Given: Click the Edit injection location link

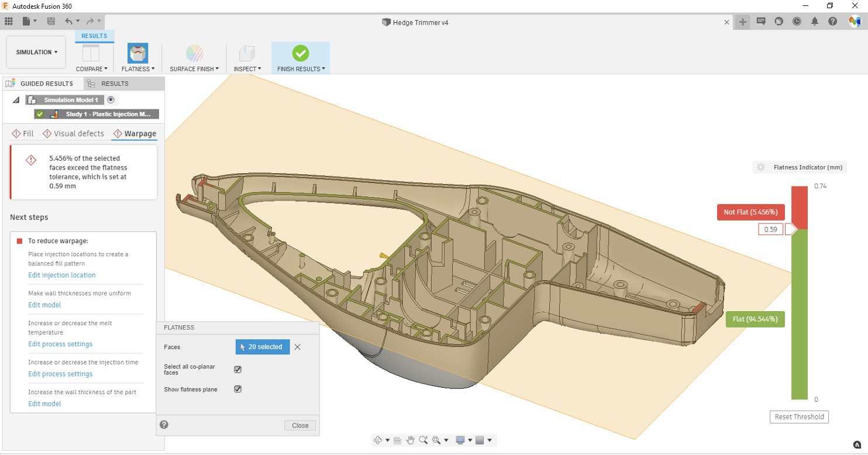Looking at the screenshot, I should tap(62, 275).
